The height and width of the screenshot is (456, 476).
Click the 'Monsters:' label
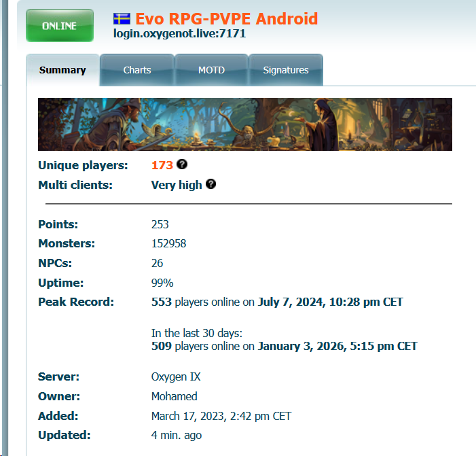67,244
